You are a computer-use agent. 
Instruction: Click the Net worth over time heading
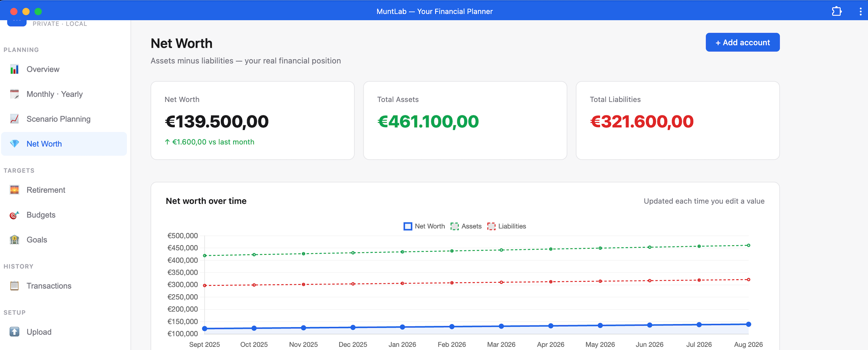(x=206, y=201)
